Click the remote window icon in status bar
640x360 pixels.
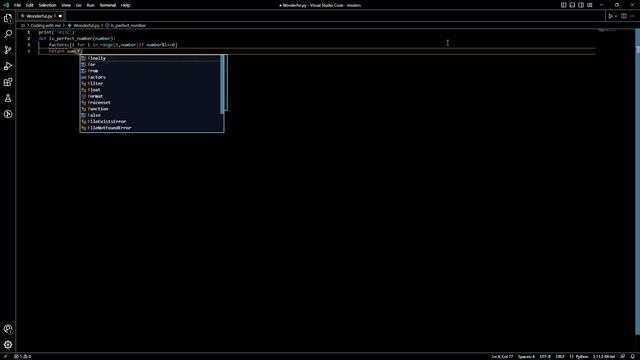point(5,356)
